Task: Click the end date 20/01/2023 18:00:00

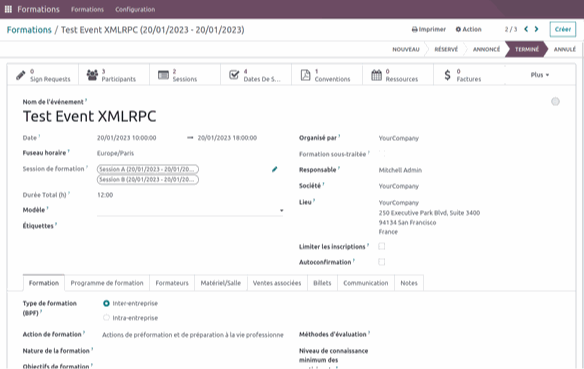Action: click(227, 138)
